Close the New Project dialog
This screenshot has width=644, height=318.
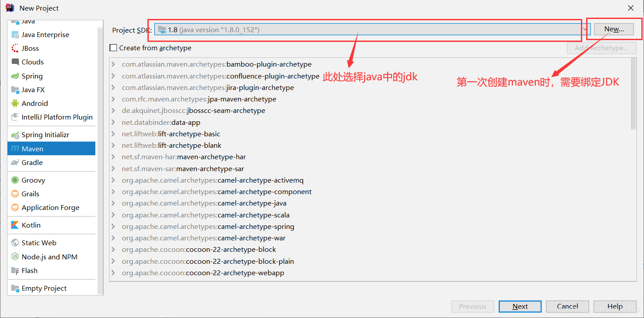631,8
